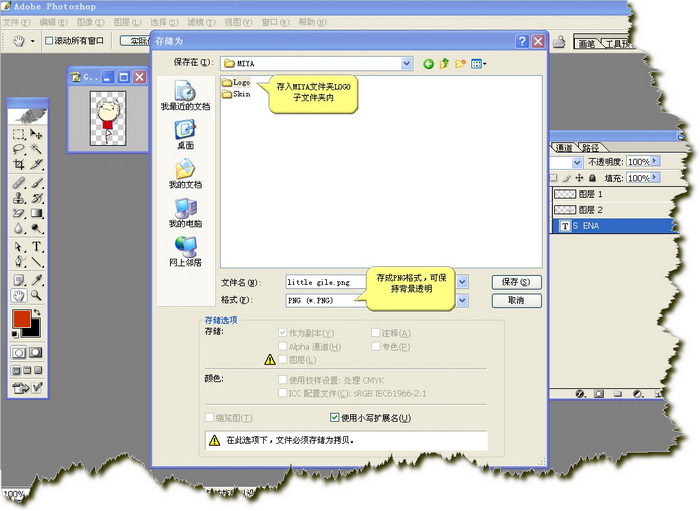Image resolution: width=700 pixels, height=511 pixels.
Task: Toggle 作为副本 checkbox
Action: point(282,332)
